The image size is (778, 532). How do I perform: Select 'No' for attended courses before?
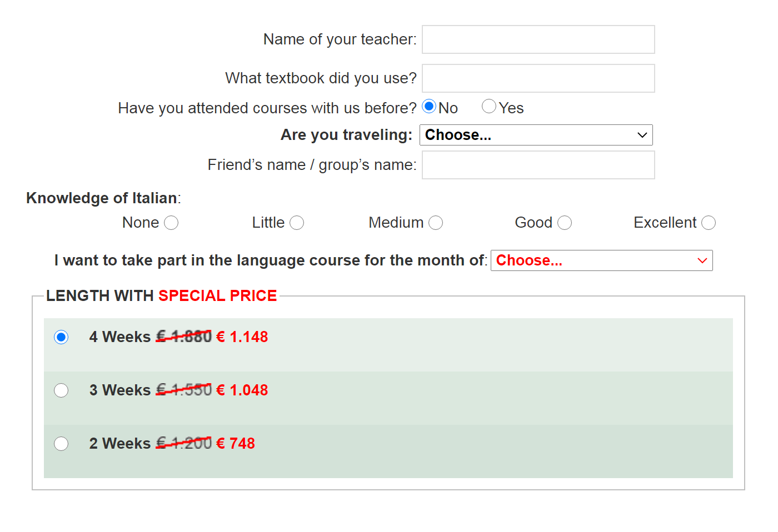tap(429, 106)
